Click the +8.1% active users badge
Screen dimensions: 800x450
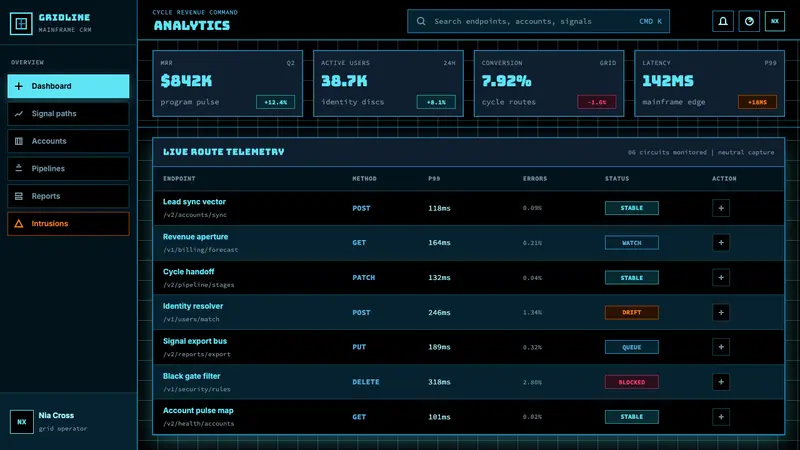pos(436,102)
